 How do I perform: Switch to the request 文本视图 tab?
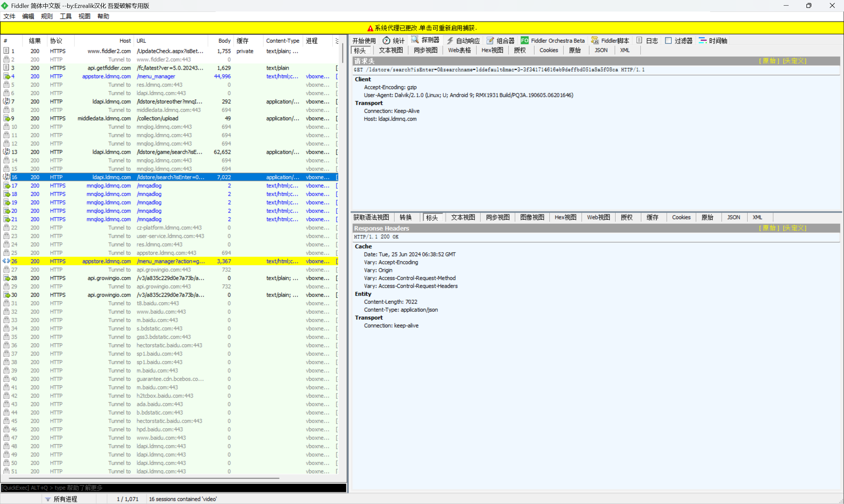pyautogui.click(x=391, y=50)
